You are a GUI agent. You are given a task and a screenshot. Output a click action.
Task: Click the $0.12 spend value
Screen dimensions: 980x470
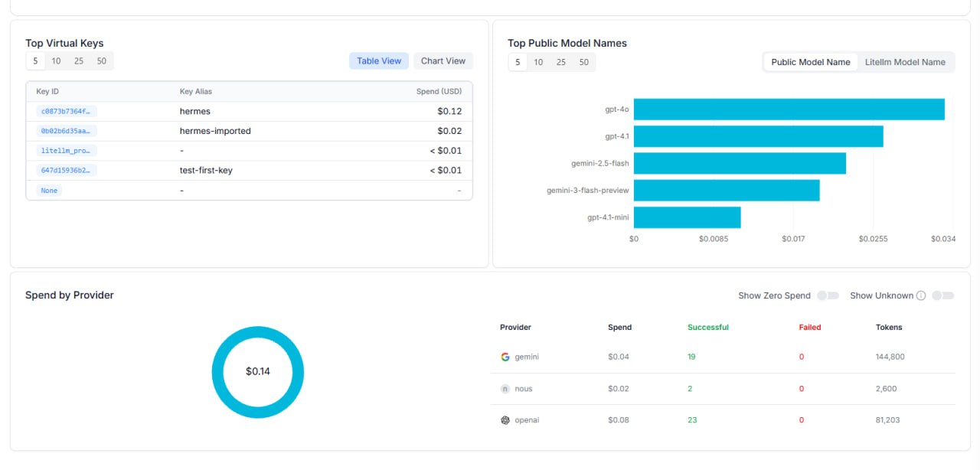point(449,112)
